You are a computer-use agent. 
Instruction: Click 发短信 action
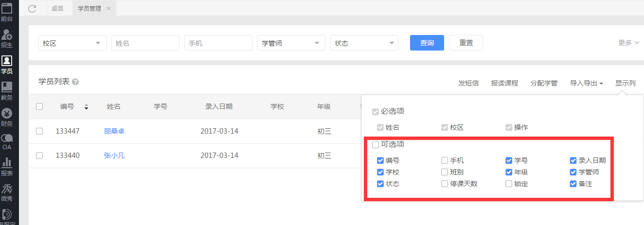coord(468,83)
